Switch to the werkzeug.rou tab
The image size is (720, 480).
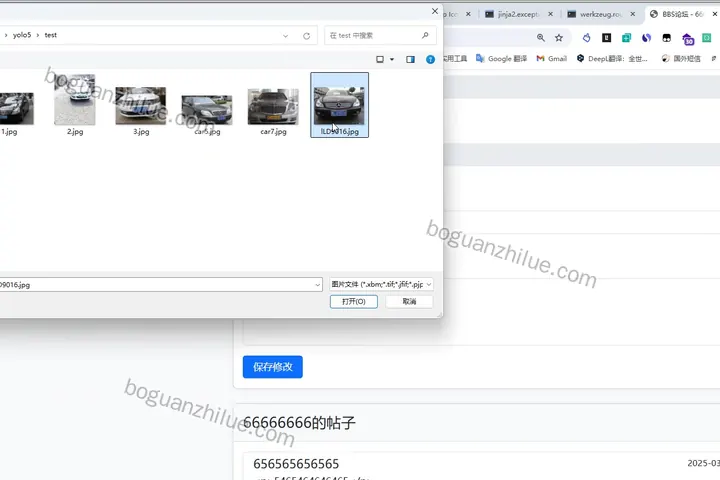click(x=601, y=14)
